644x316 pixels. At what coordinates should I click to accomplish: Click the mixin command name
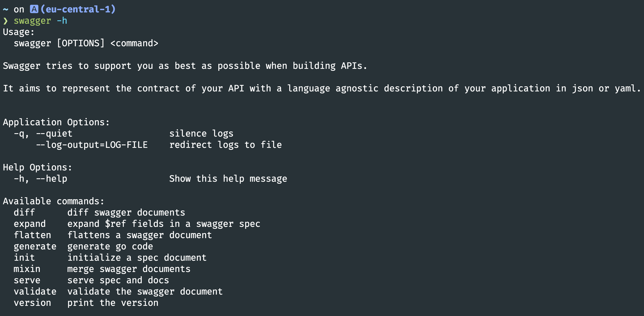click(27, 269)
